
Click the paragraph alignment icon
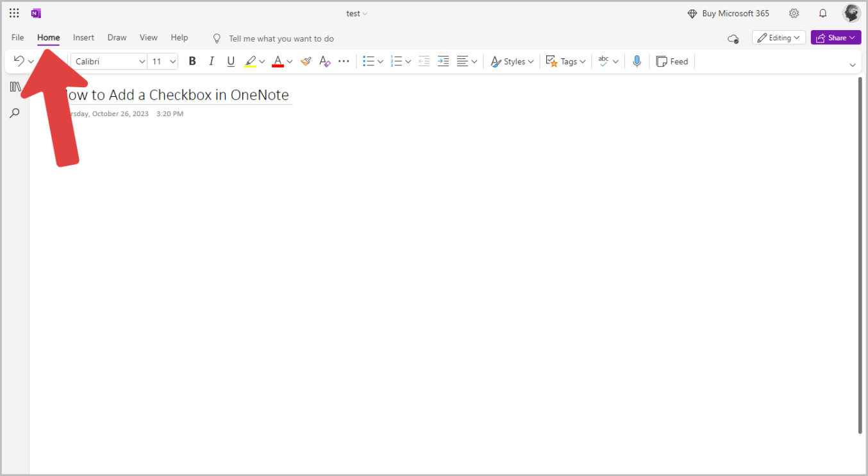[x=462, y=62]
